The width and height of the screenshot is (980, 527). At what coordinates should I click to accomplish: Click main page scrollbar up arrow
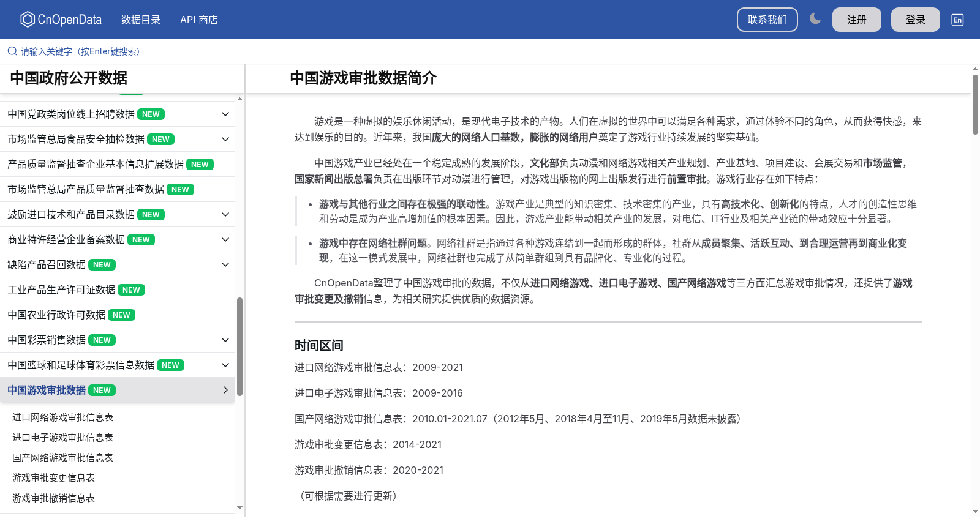click(x=975, y=69)
